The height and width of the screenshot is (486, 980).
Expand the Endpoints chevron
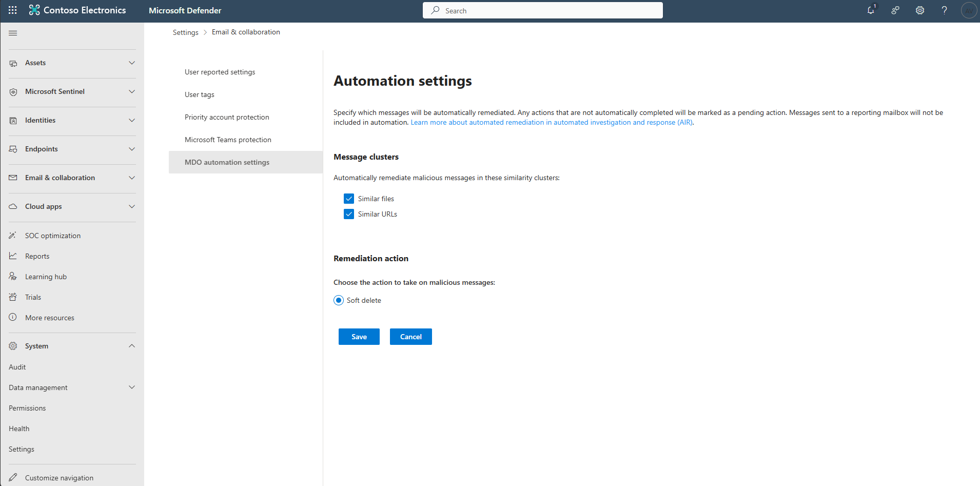pos(132,149)
